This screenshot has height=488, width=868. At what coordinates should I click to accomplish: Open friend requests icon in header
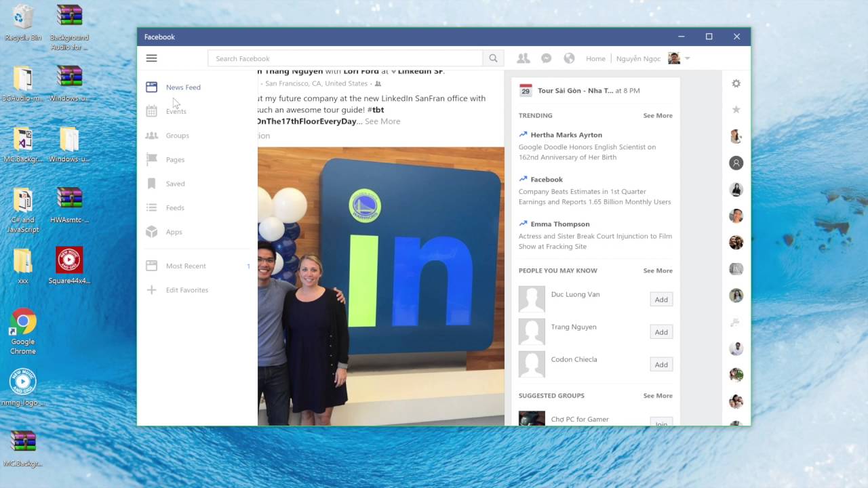[x=523, y=58]
